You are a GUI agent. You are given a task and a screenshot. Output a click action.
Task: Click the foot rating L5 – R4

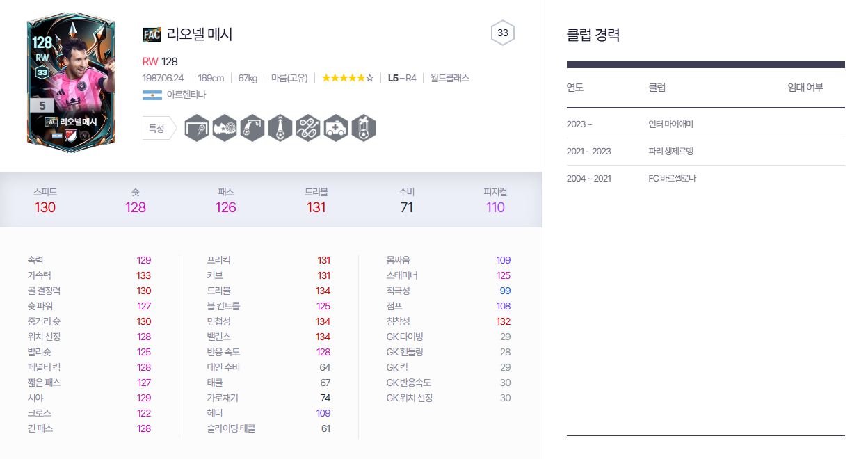point(402,78)
